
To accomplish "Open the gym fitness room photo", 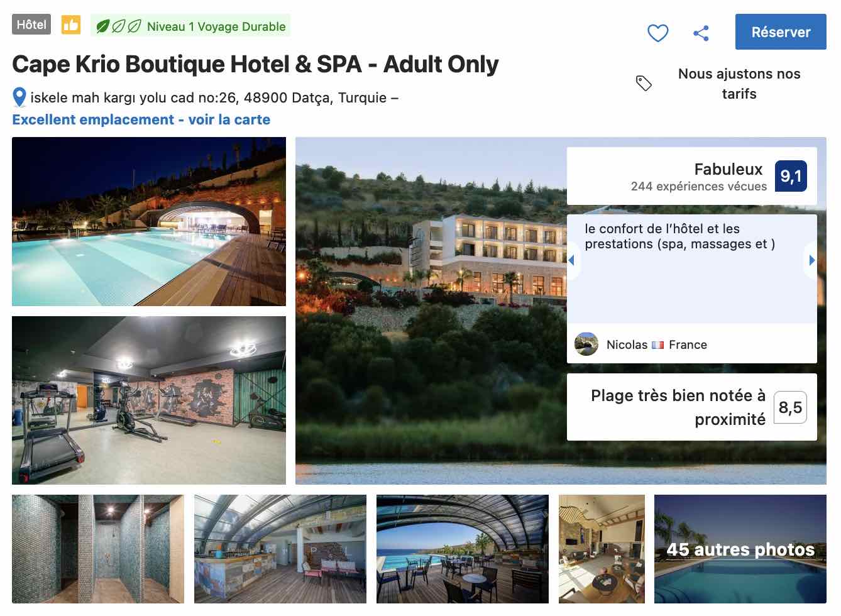I will tap(149, 400).
